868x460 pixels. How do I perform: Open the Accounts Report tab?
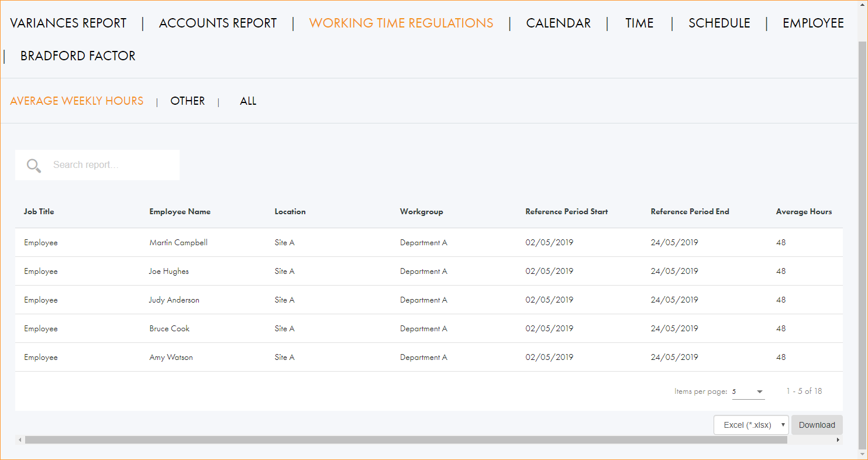[218, 23]
